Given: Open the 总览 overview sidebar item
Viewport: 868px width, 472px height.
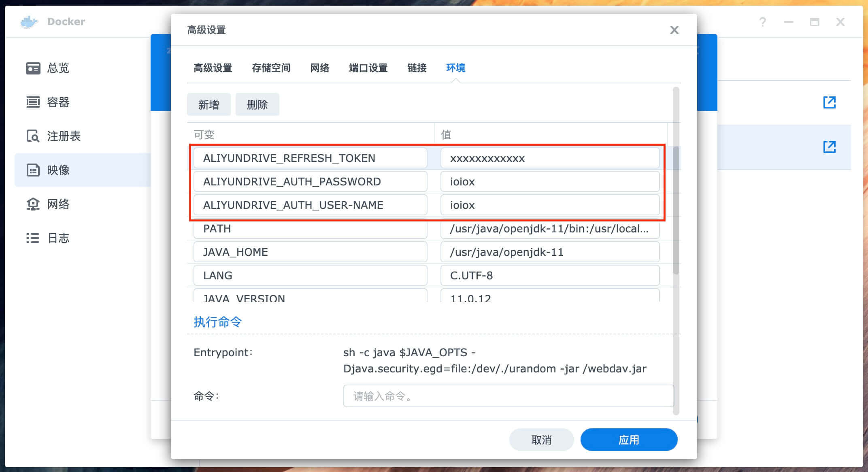Looking at the screenshot, I should tap(48, 68).
